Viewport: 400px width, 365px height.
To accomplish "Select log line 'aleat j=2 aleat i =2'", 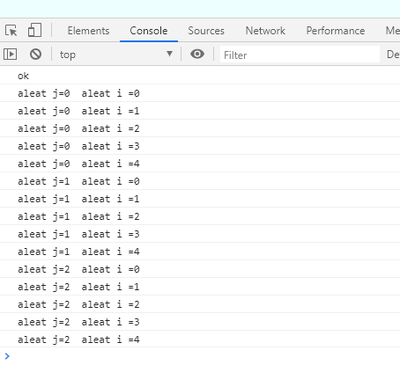I will [x=200, y=304].
